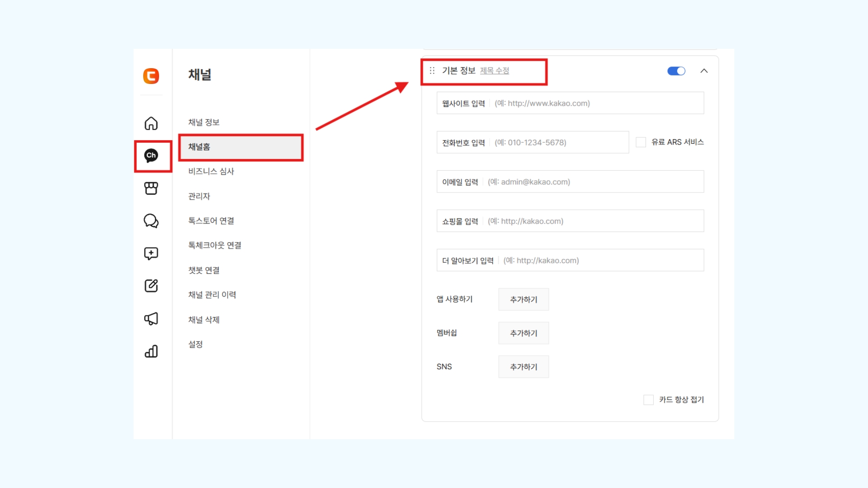Click 추가하기 button next to 멤버십
The image size is (868, 488).
click(x=524, y=333)
